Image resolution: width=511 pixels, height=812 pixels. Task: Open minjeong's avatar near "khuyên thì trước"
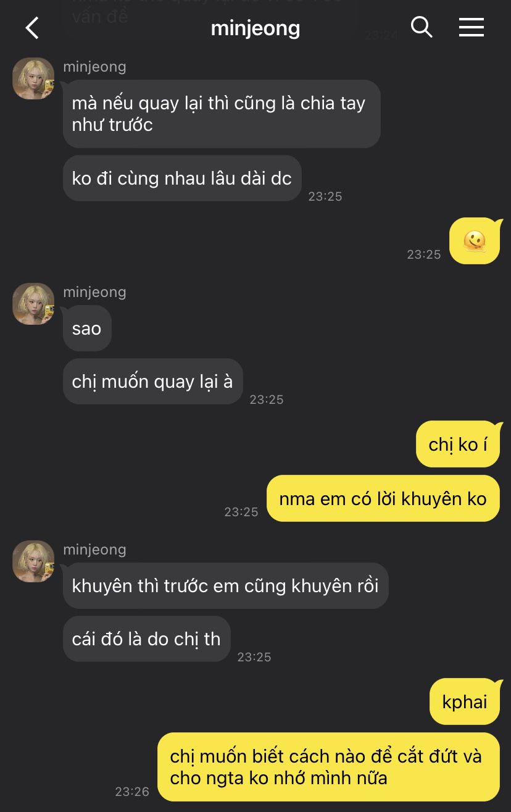pyautogui.click(x=33, y=561)
